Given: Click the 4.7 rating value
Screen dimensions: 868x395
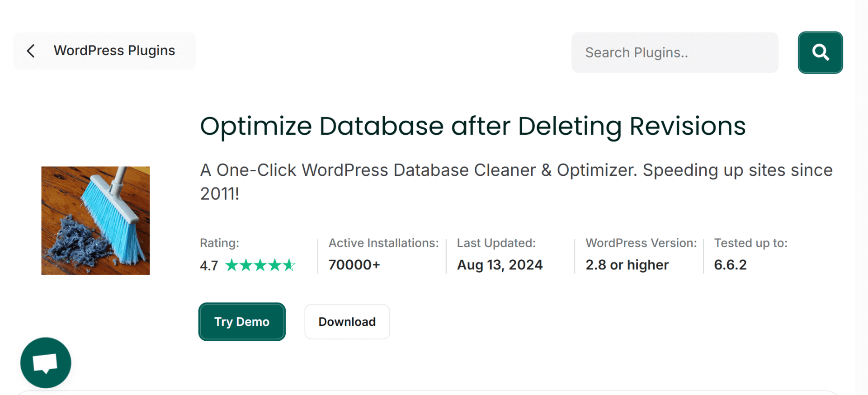Looking at the screenshot, I should pos(208,265).
